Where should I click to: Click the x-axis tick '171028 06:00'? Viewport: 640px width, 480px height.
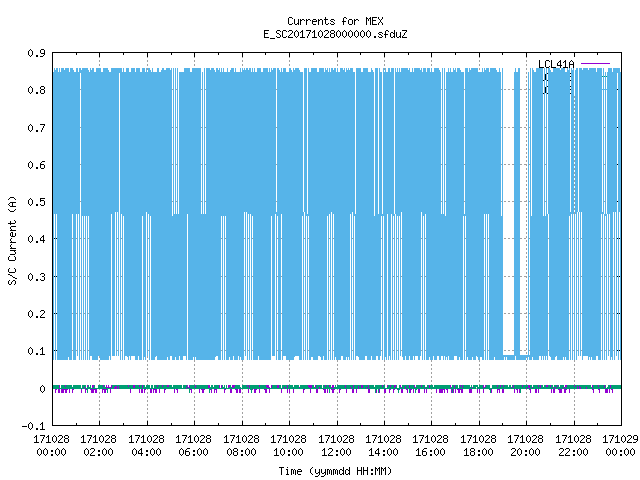pyautogui.click(x=193, y=446)
